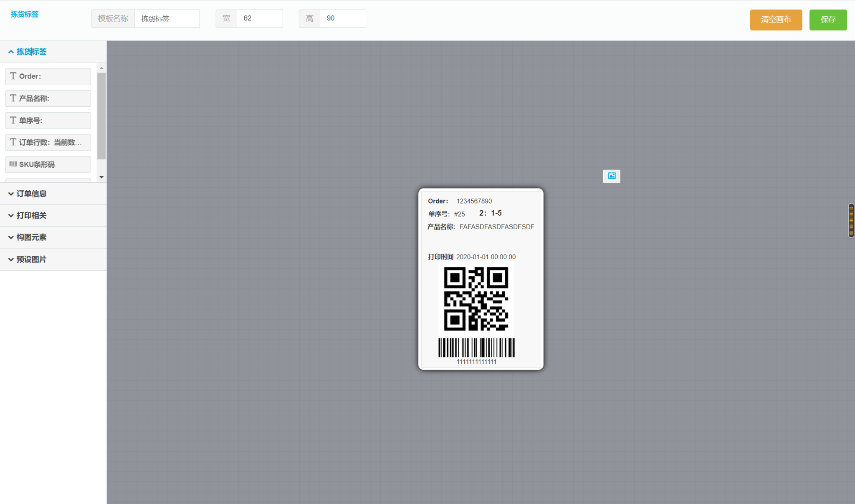Open the 拣货标签 link at top left

click(25, 14)
